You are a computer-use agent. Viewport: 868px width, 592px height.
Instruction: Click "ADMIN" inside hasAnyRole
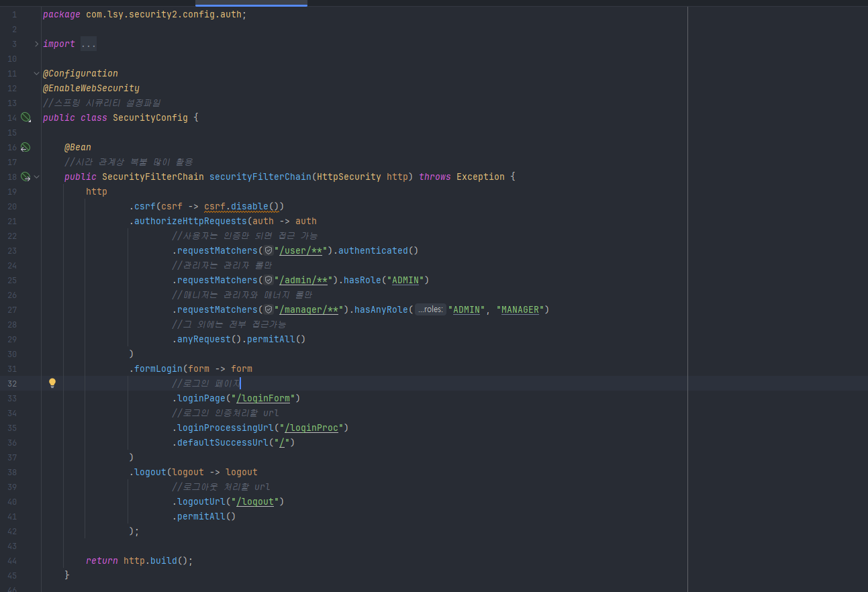point(467,309)
